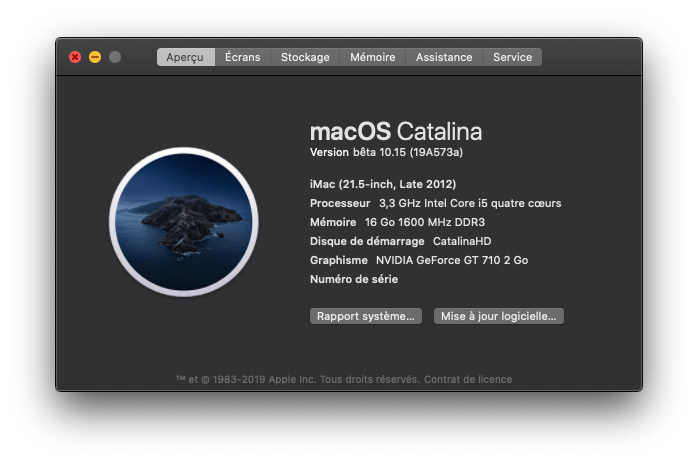Click the NVIDIA GeForce GT 710 2 Go value
The height and width of the screenshot is (465, 698).
[x=452, y=260]
